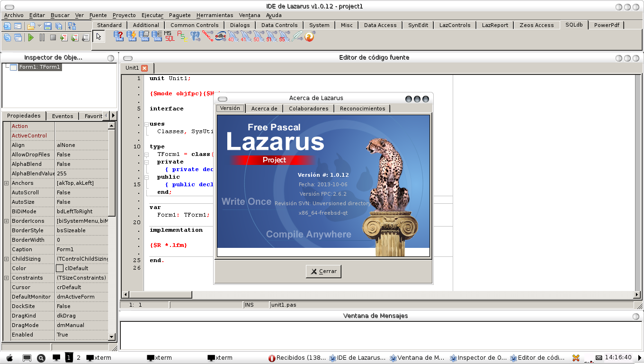Show more Object Inspector tabs with right arrow
Viewport: 644px width, 364px height.
pos(113,116)
